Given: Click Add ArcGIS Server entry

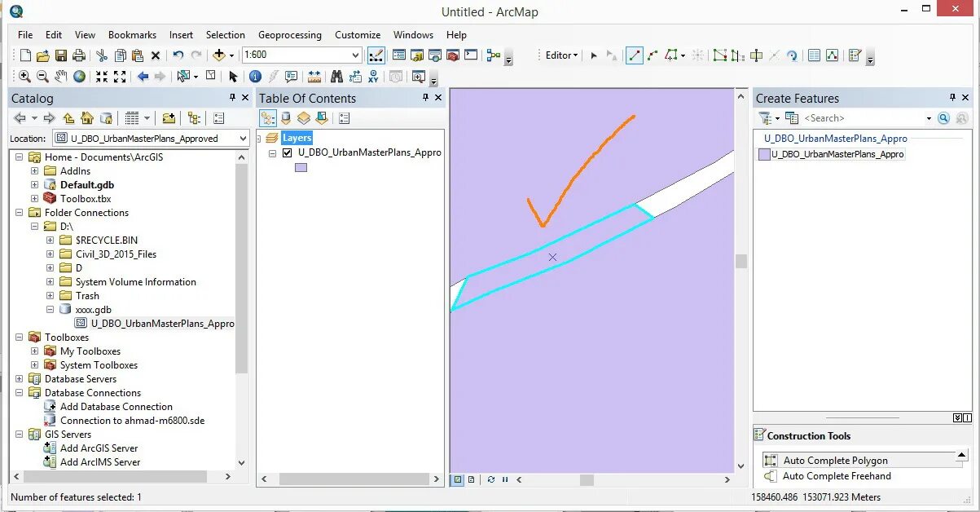Looking at the screenshot, I should (x=99, y=448).
